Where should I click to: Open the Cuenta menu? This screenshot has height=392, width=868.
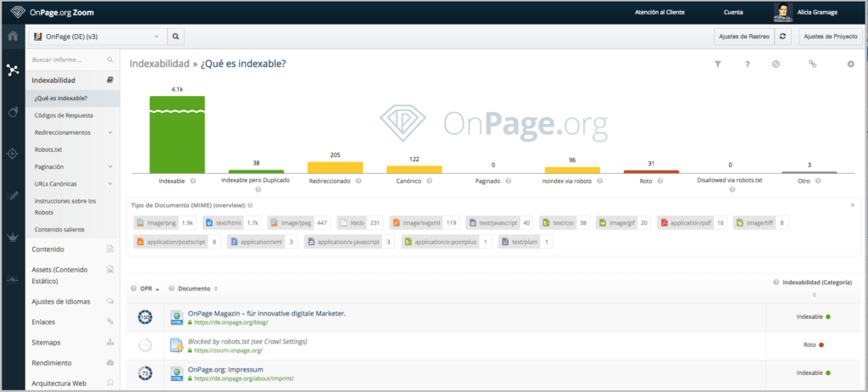pos(733,12)
